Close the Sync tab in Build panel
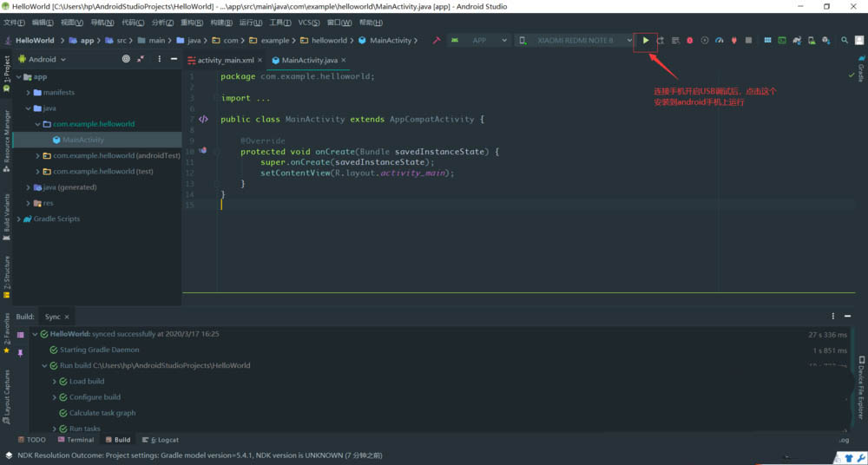The image size is (868, 465). coord(67,317)
